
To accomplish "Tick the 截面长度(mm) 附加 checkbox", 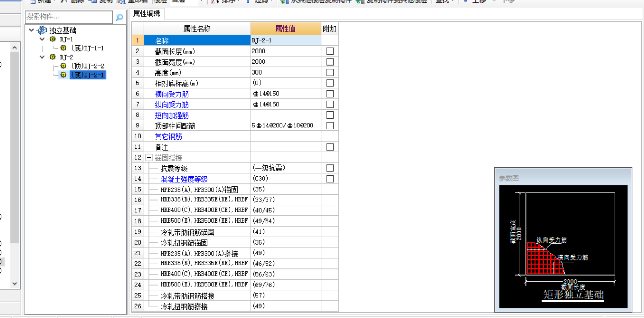I will [x=330, y=51].
